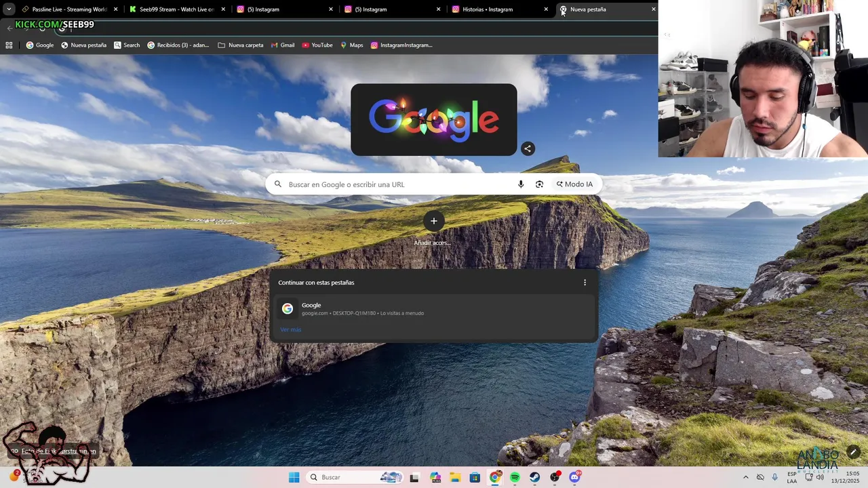
Task: Open OBS Studio from the taskbar
Action: coord(555,477)
